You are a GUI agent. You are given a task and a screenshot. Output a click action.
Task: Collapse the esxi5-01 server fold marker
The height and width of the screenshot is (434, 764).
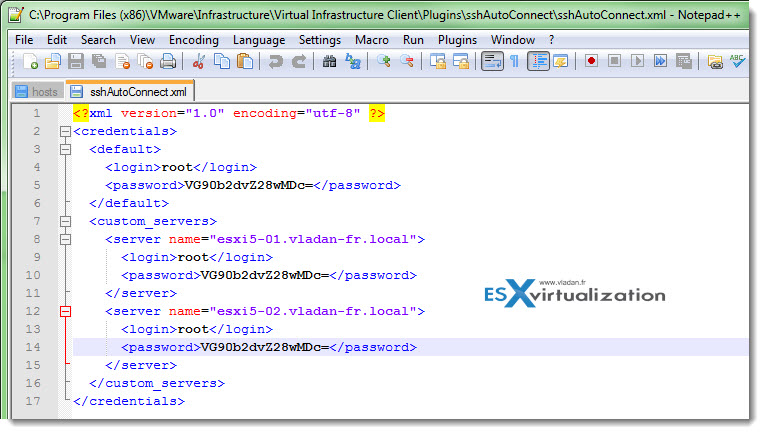pos(65,240)
